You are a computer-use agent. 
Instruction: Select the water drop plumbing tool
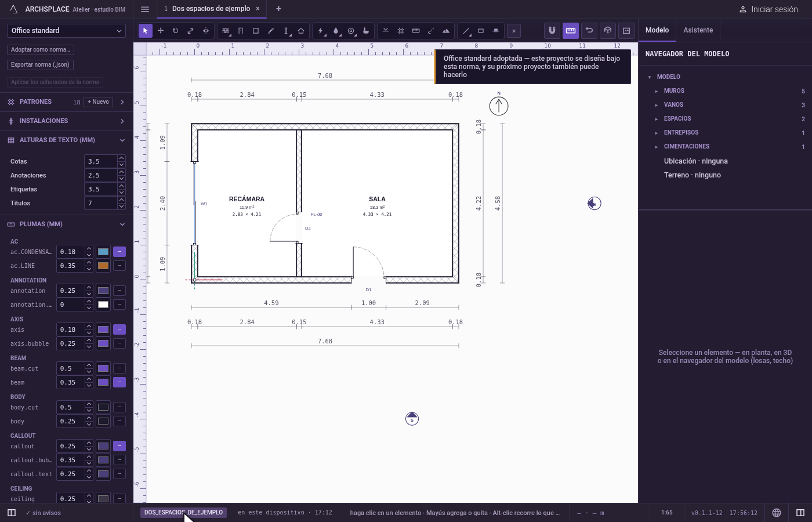336,31
